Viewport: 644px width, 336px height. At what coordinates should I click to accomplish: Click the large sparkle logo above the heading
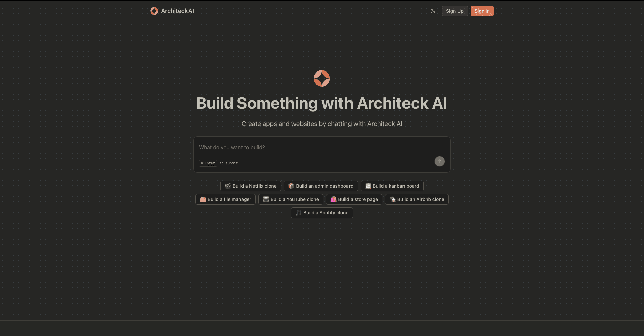[322, 78]
